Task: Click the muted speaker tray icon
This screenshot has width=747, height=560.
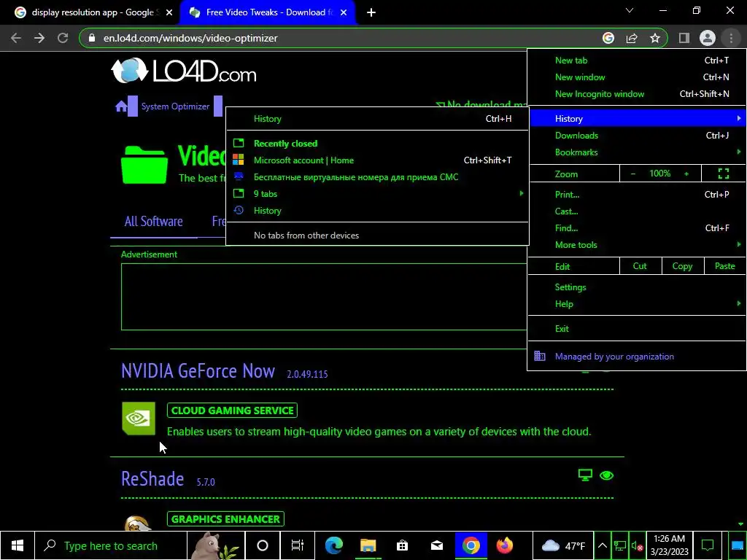Action: click(636, 545)
